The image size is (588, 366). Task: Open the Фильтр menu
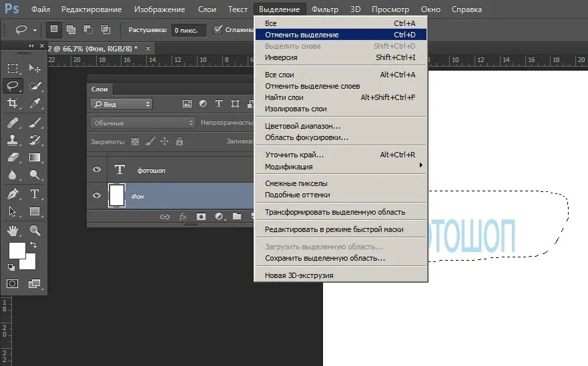tap(325, 9)
